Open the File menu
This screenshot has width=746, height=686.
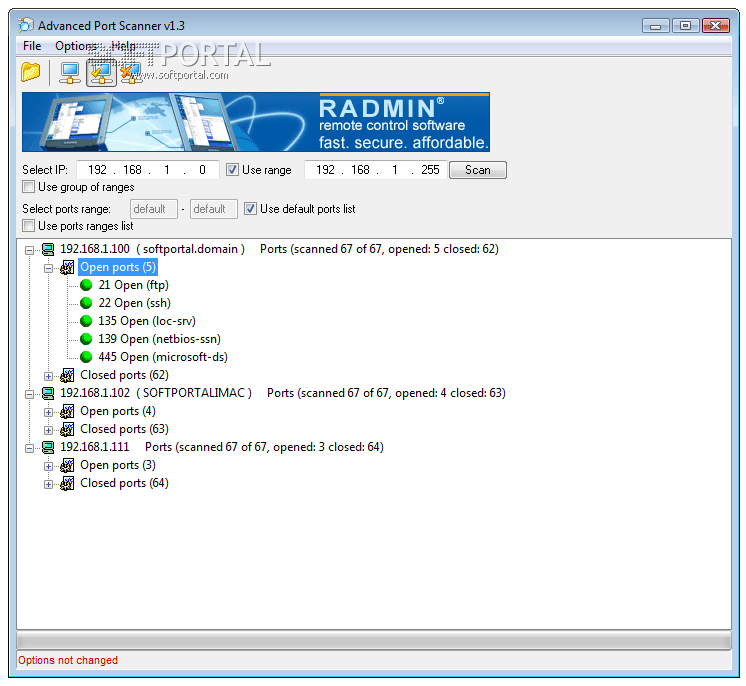(32, 46)
